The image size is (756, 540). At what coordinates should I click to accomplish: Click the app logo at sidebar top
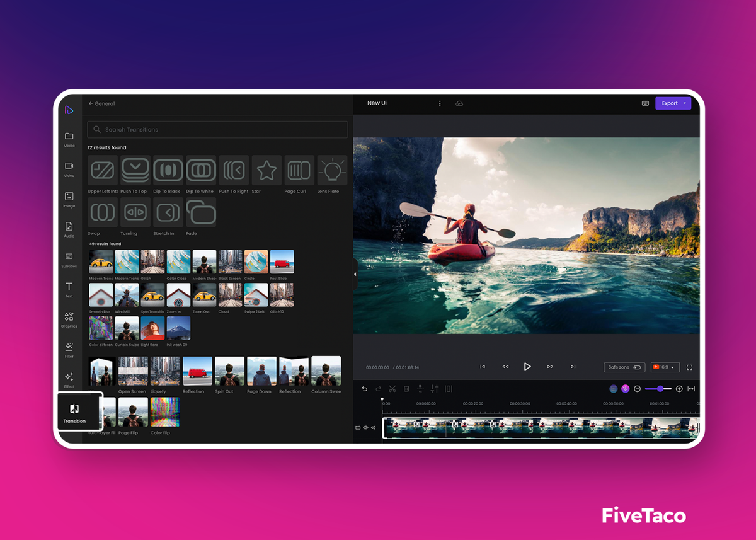click(69, 110)
